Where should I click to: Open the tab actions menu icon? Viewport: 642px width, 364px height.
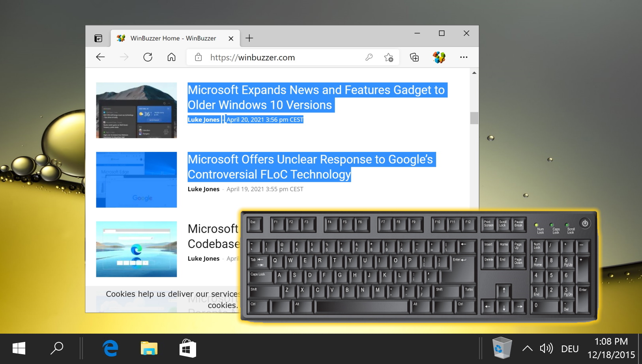98,38
